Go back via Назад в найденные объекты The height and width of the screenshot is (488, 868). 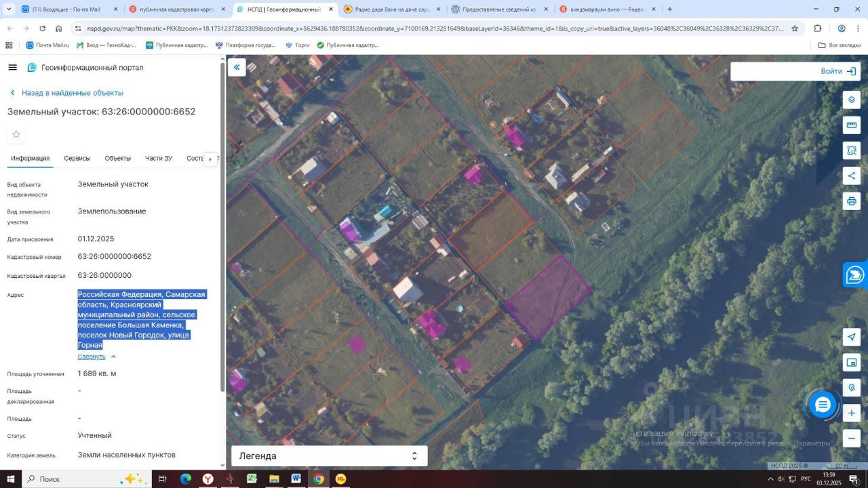pyautogui.click(x=66, y=93)
